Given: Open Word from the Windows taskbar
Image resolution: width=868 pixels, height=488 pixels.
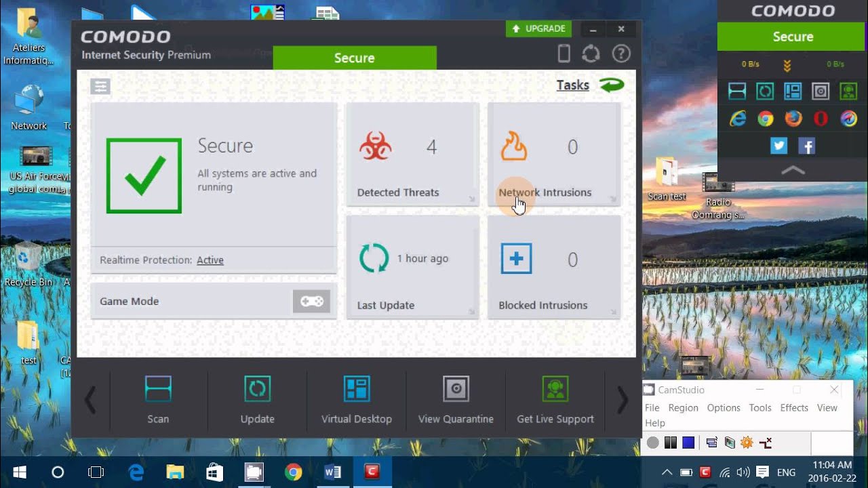Looking at the screenshot, I should coord(333,472).
